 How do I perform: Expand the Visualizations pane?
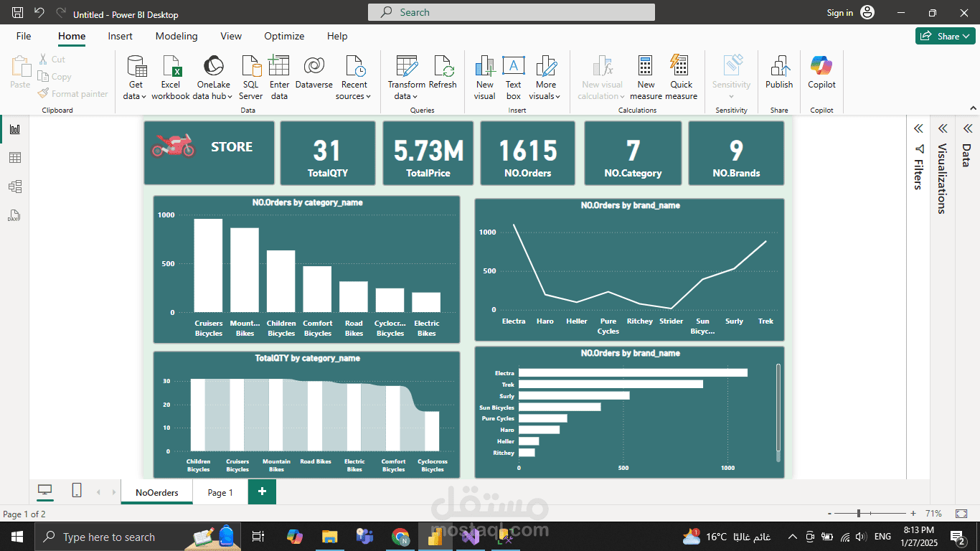click(943, 128)
